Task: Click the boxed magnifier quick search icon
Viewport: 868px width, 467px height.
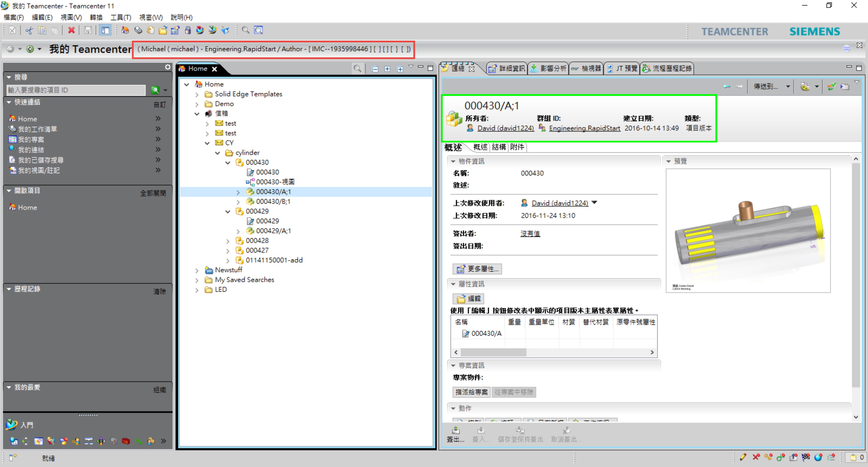Action: coord(258,30)
